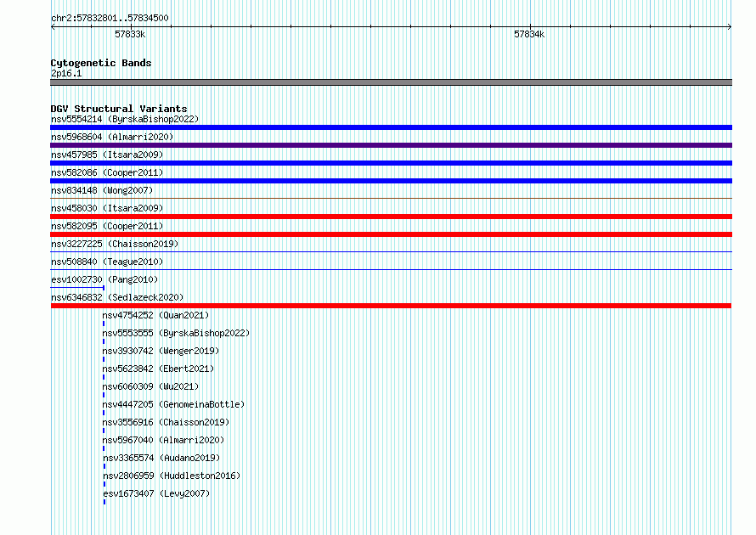The width and height of the screenshot is (756, 535).
Task: Open nsv457985 (Itsara2009) variant label
Action: (x=107, y=155)
